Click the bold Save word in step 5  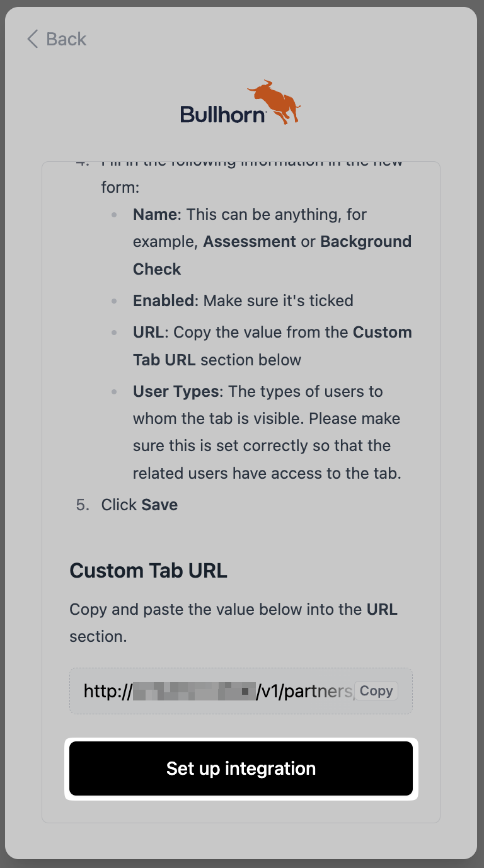(x=159, y=505)
